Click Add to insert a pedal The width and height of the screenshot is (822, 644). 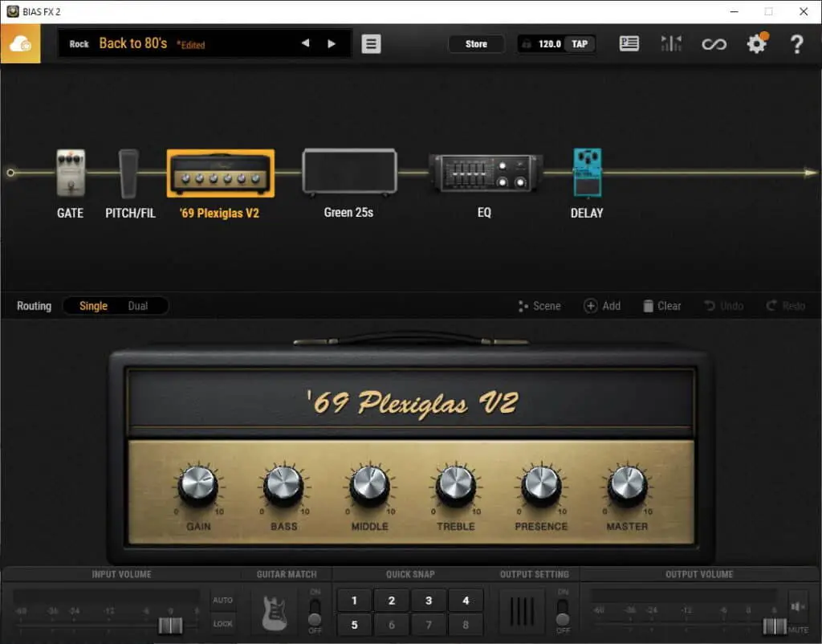602,306
